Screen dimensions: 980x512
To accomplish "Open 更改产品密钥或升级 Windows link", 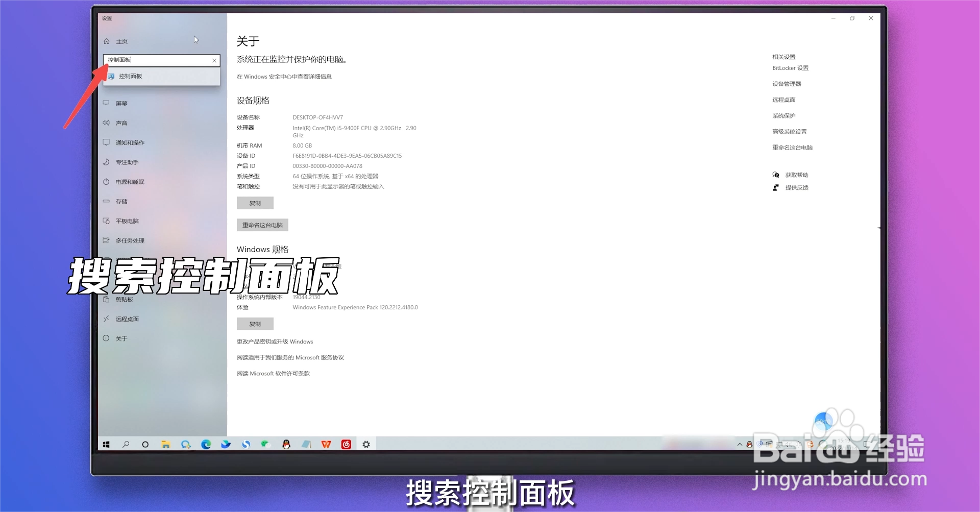I will click(x=275, y=342).
